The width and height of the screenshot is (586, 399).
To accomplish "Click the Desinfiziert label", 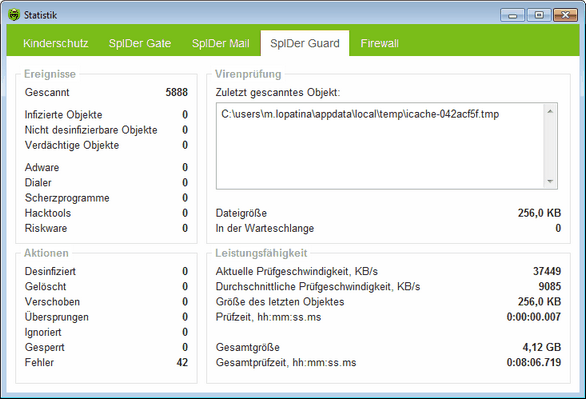I will click(50, 271).
